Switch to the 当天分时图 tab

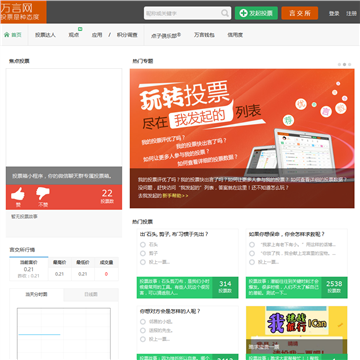37,295
